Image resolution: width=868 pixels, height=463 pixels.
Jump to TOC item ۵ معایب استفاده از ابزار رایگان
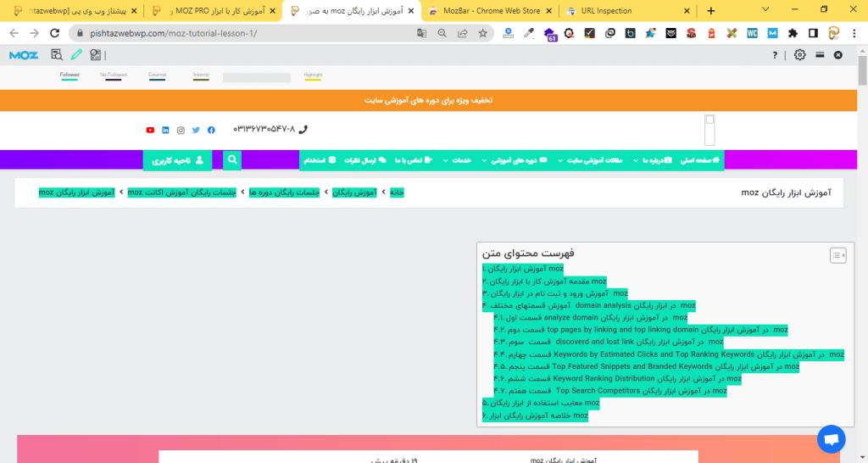click(x=541, y=403)
